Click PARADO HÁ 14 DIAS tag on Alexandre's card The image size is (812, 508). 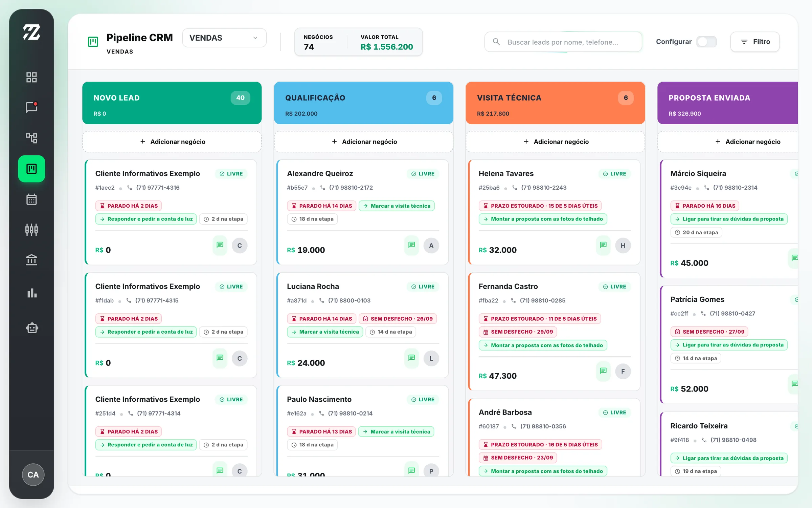tap(322, 206)
